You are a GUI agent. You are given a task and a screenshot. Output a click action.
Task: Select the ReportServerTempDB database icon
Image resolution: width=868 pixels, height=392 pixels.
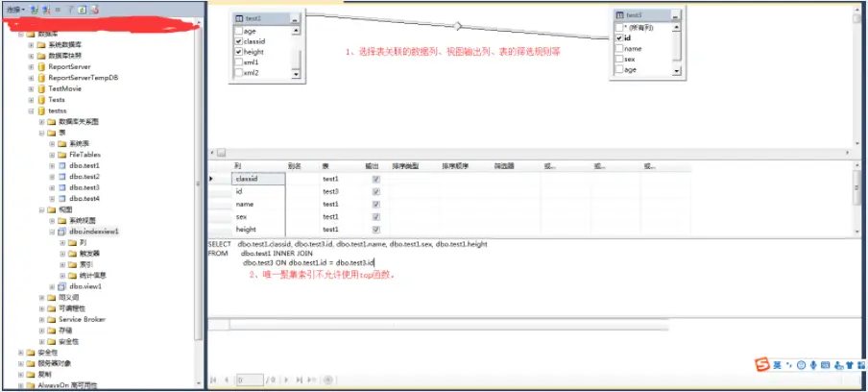coord(41,78)
